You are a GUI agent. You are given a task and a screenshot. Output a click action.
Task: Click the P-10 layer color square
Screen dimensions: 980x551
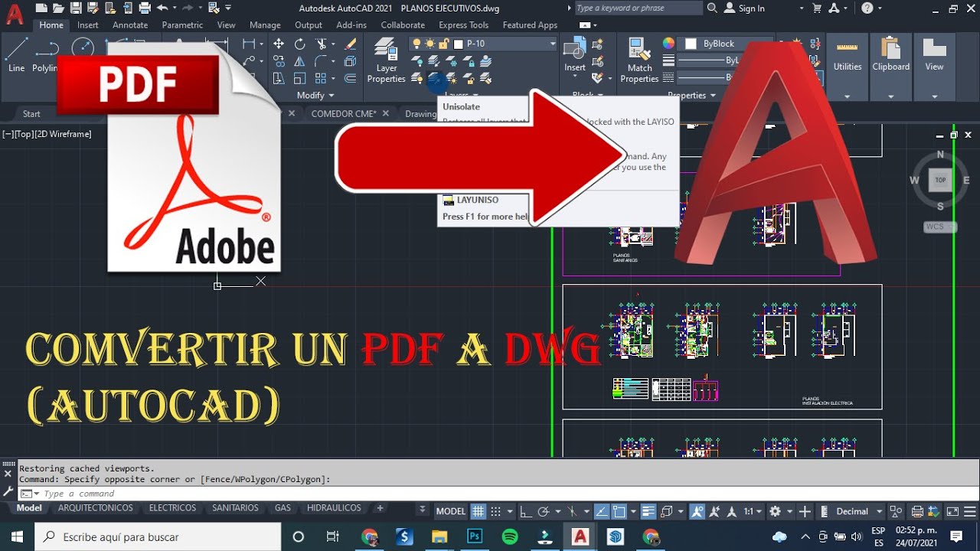[459, 44]
